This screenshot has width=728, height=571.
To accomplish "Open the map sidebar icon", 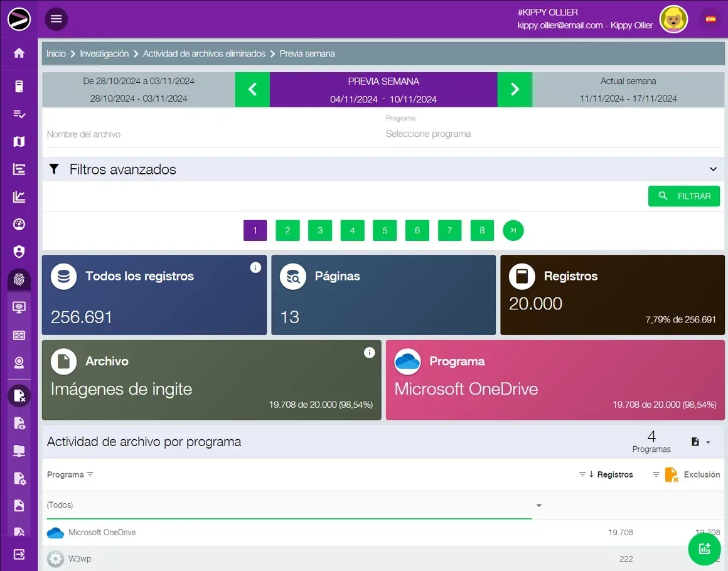I will [x=19, y=142].
